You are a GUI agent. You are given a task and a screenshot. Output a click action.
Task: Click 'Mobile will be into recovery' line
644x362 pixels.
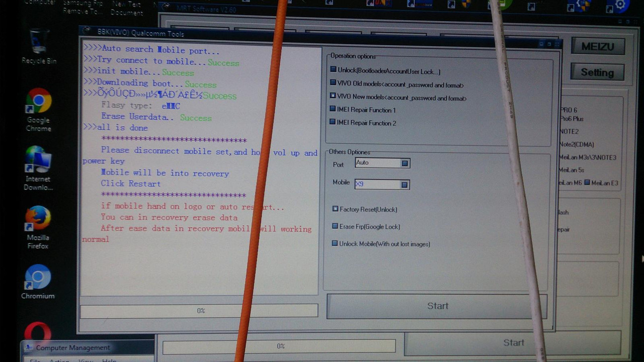(165, 173)
